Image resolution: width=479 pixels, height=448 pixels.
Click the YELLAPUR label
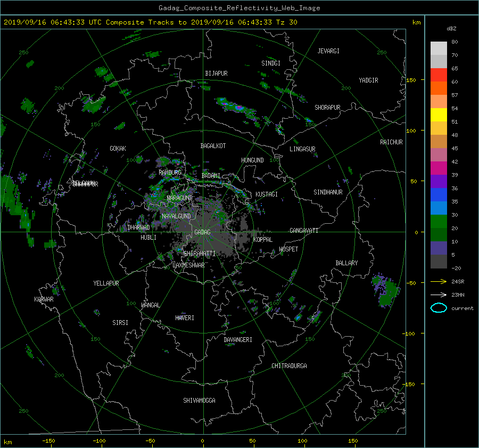pos(106,283)
